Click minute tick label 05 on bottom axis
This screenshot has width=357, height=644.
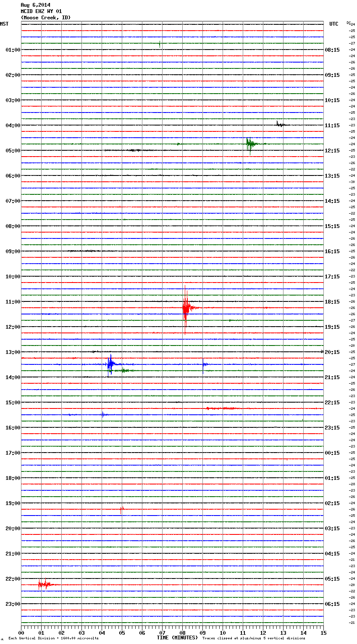point(122,633)
